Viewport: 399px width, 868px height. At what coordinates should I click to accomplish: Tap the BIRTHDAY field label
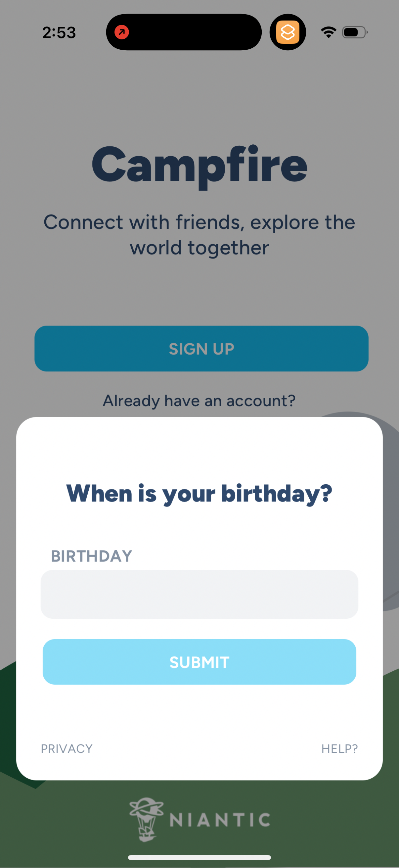click(91, 556)
